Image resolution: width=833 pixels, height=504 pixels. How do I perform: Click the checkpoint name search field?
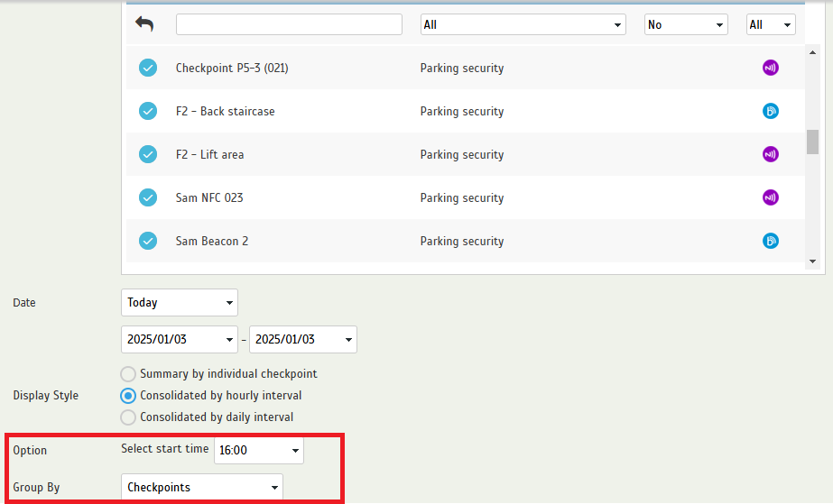point(289,24)
